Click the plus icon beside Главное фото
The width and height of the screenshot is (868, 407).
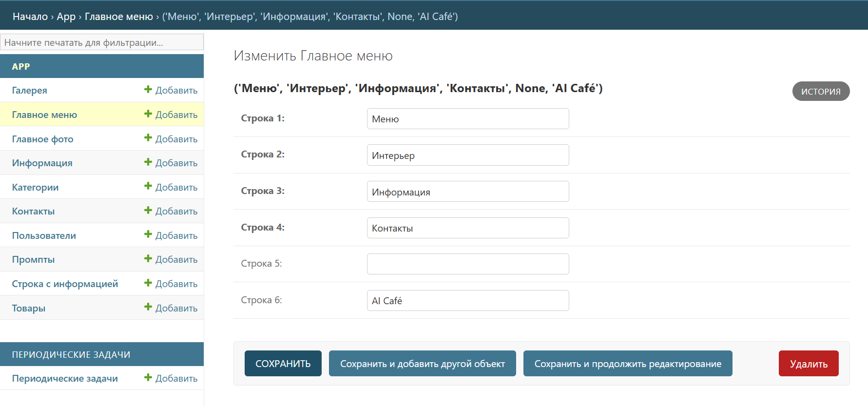click(148, 138)
